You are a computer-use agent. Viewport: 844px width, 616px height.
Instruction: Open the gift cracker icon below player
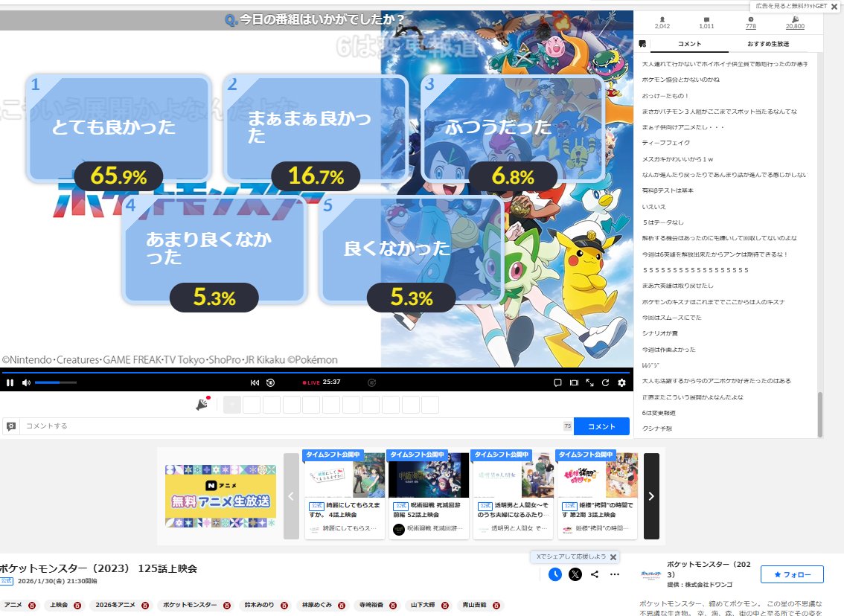tap(202, 403)
